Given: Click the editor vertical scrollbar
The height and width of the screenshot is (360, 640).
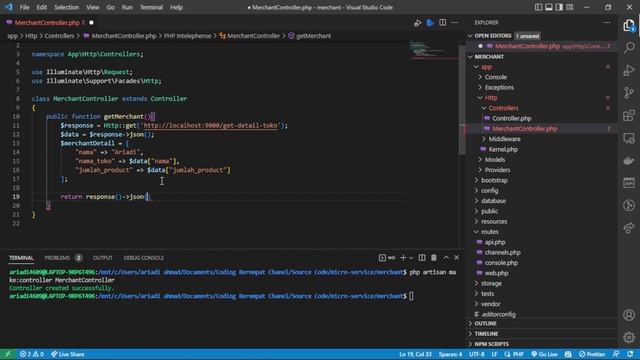Looking at the screenshot, I should pyautogui.click(x=462, y=100).
